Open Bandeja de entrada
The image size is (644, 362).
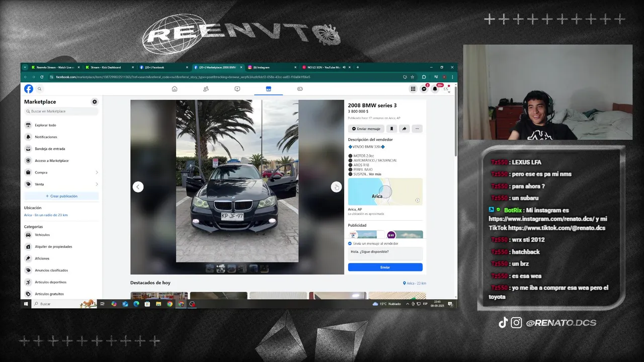61,149
